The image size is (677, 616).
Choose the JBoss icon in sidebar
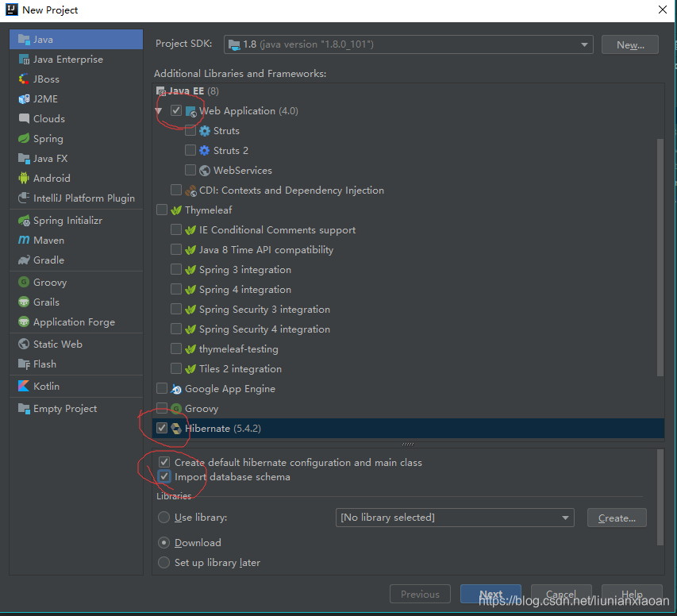[24, 79]
